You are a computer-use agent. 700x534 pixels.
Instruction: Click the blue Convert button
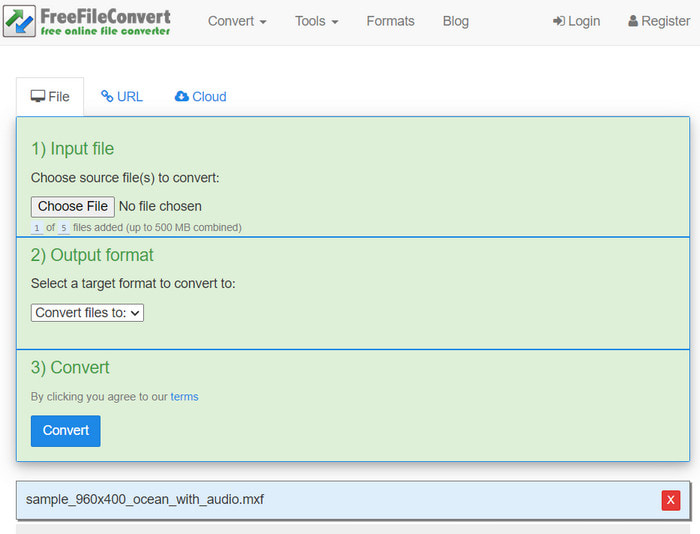coord(66,431)
